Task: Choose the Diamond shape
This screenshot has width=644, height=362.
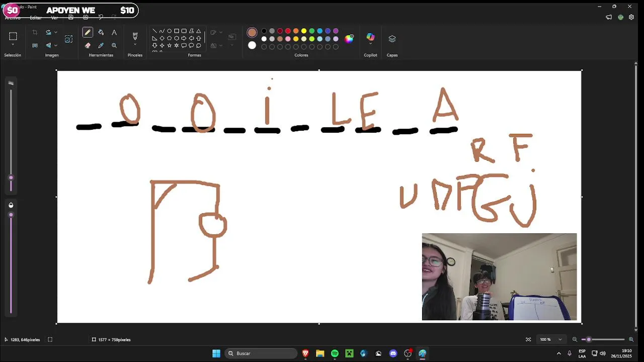Action: [162, 38]
